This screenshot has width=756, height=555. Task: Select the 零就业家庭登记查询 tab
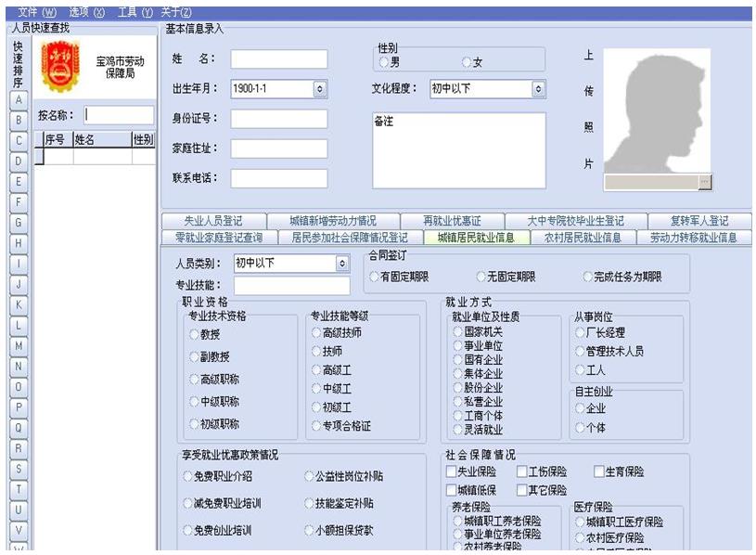[x=219, y=238]
